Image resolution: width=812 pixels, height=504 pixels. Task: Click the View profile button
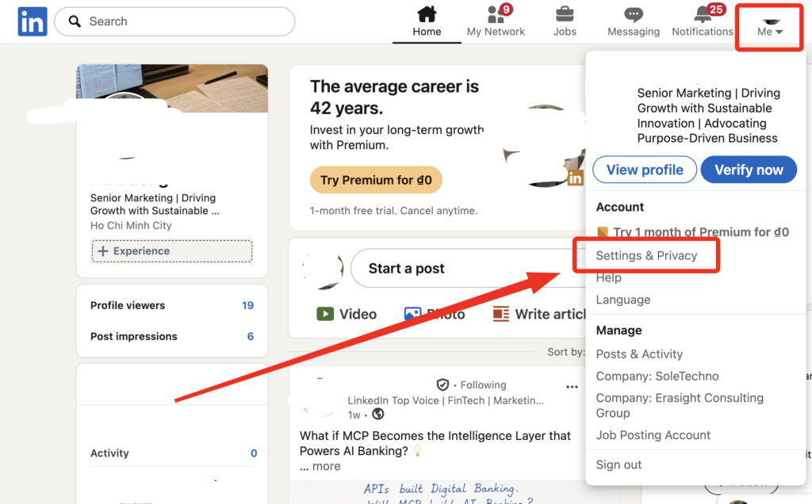click(645, 170)
